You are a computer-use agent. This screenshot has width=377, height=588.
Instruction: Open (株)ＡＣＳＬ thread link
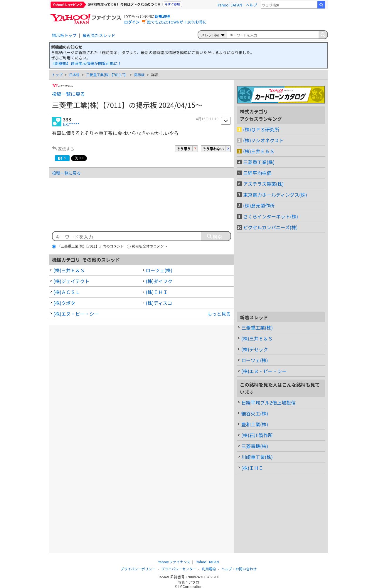tap(66, 292)
